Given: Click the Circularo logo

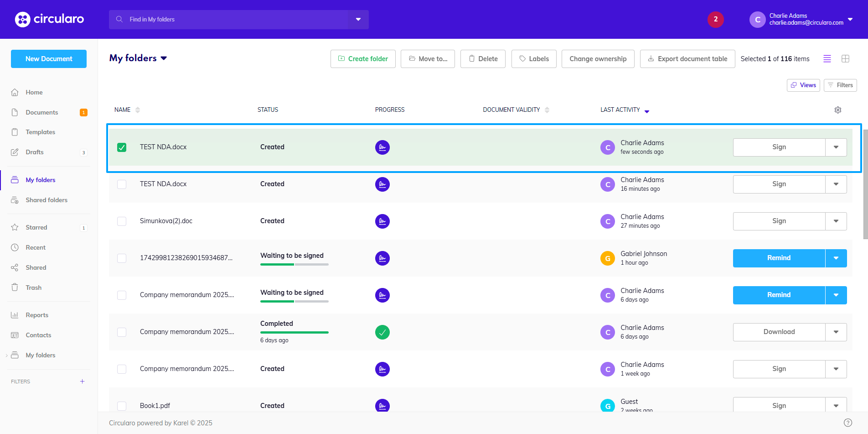Looking at the screenshot, I should 49,19.
